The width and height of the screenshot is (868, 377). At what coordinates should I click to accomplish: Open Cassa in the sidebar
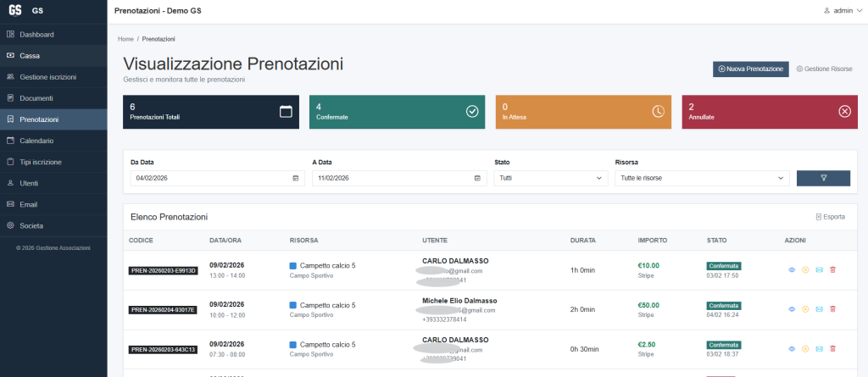30,56
